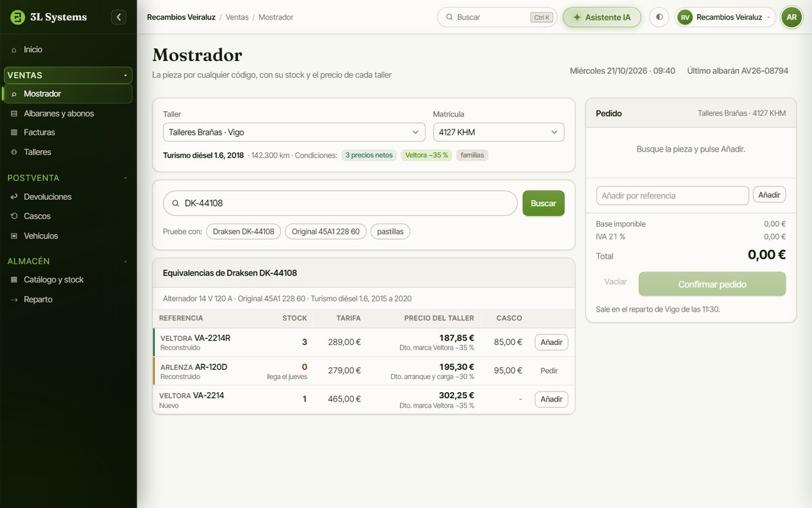Click the Cascos cycle icon
Viewport: 812px width, 508px height.
(x=14, y=216)
